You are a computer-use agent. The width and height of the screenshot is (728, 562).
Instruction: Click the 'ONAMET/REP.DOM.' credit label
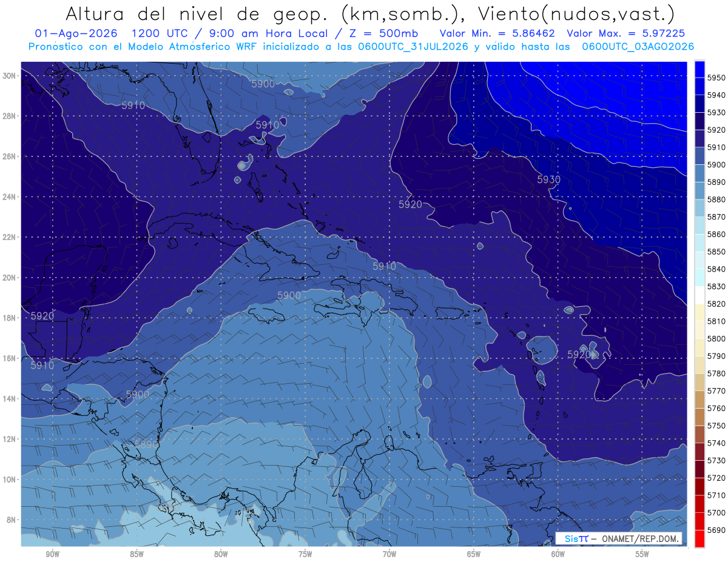[641, 538]
